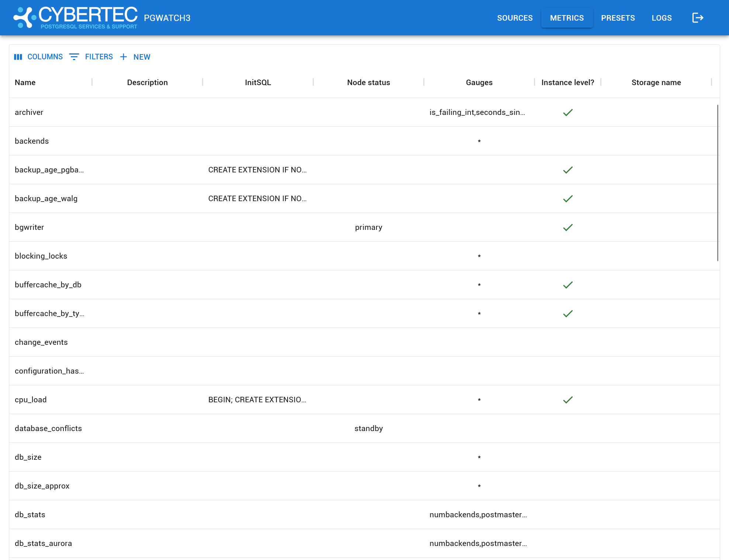Viewport: 729px width, 560px height.
Task: Open the Columns selector
Action: 38,57
